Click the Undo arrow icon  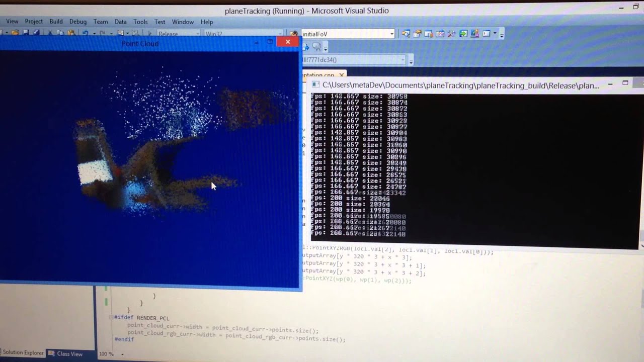(x=85, y=33)
